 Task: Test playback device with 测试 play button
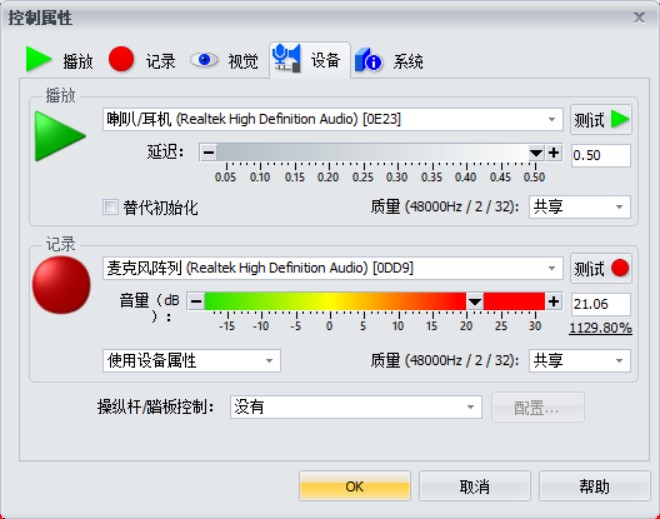tap(601, 120)
